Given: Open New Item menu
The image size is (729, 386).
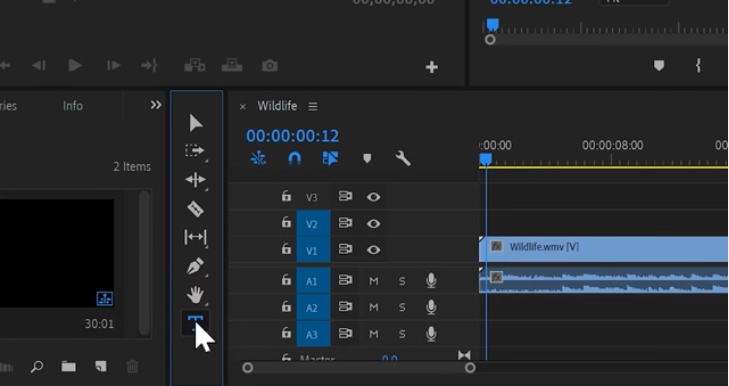Looking at the screenshot, I should 100,366.
